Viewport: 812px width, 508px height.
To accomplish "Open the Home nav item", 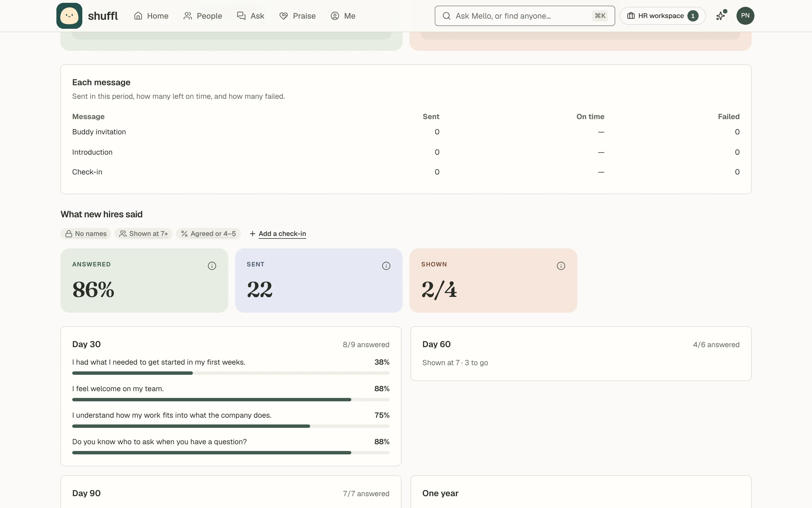I will point(151,16).
